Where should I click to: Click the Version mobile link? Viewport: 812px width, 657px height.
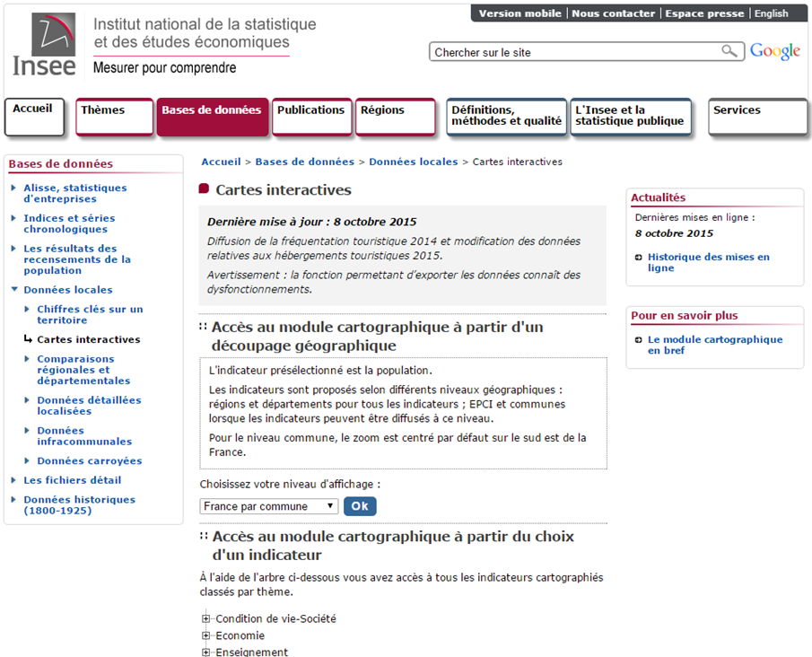coord(520,13)
